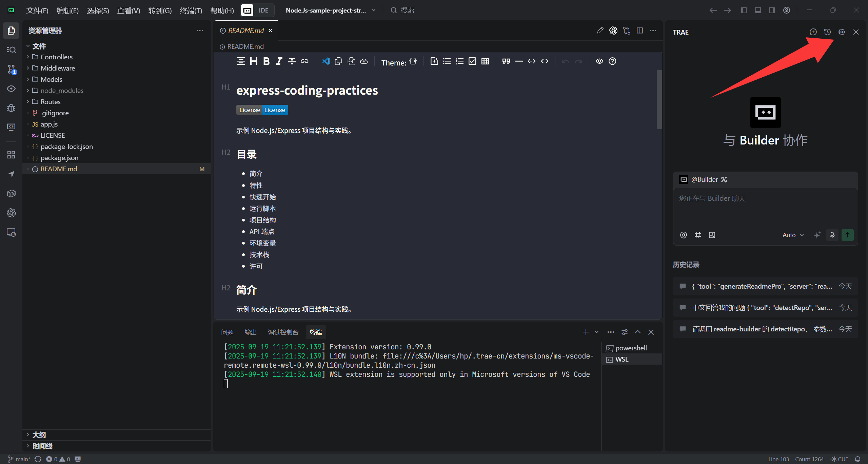Toggle preview eye icon in Markdown toolbar
Image resolution: width=868 pixels, height=464 pixels.
pos(599,61)
